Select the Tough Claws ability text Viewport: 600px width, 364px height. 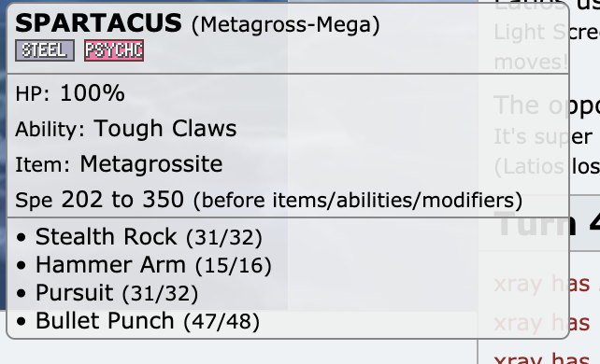[165, 129]
